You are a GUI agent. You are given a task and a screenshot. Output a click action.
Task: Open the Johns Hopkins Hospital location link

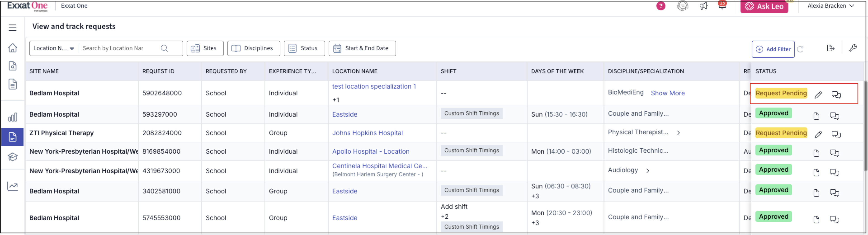pyautogui.click(x=367, y=133)
